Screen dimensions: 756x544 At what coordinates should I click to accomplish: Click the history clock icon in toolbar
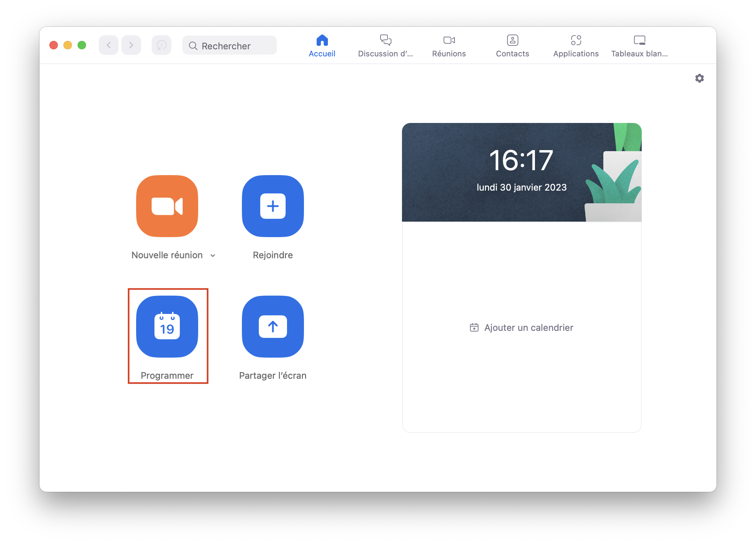[x=161, y=45]
